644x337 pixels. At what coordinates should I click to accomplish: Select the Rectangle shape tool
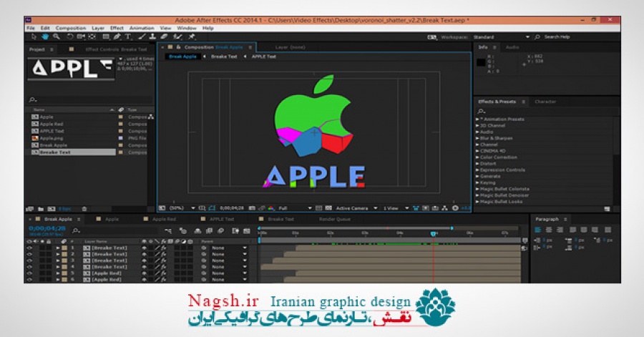pos(106,37)
